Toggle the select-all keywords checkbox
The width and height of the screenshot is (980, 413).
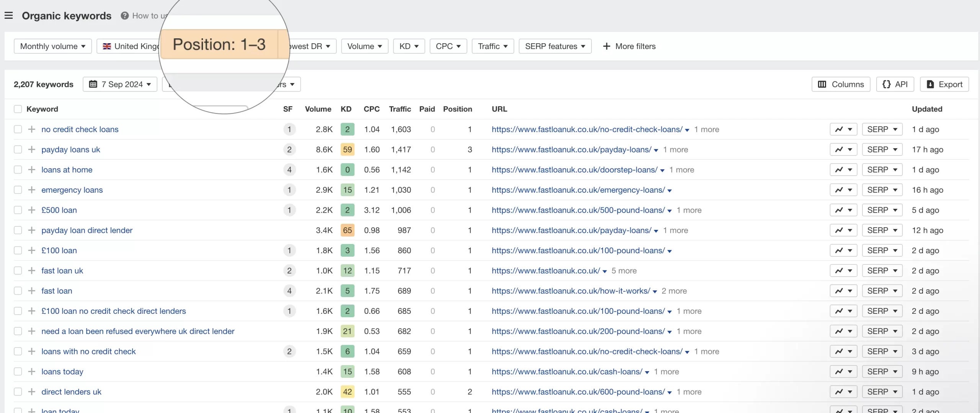click(x=18, y=109)
